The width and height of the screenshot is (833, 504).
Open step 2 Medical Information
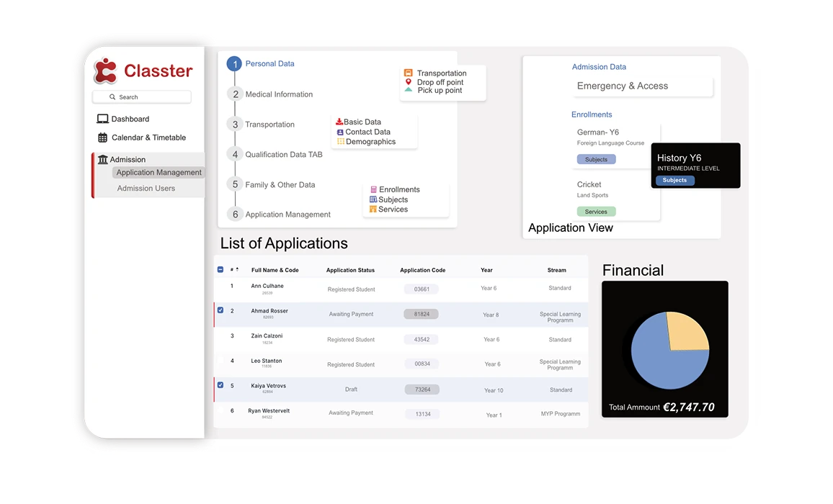278,94
